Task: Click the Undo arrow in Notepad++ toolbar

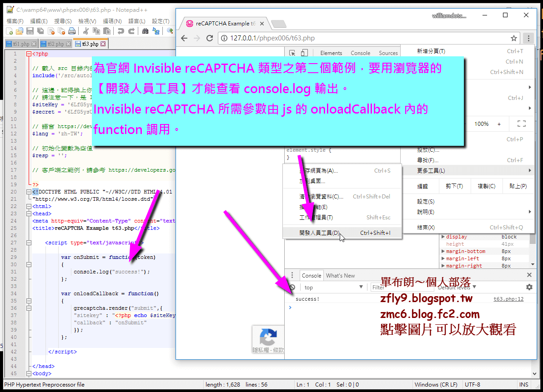Action: 121,31
